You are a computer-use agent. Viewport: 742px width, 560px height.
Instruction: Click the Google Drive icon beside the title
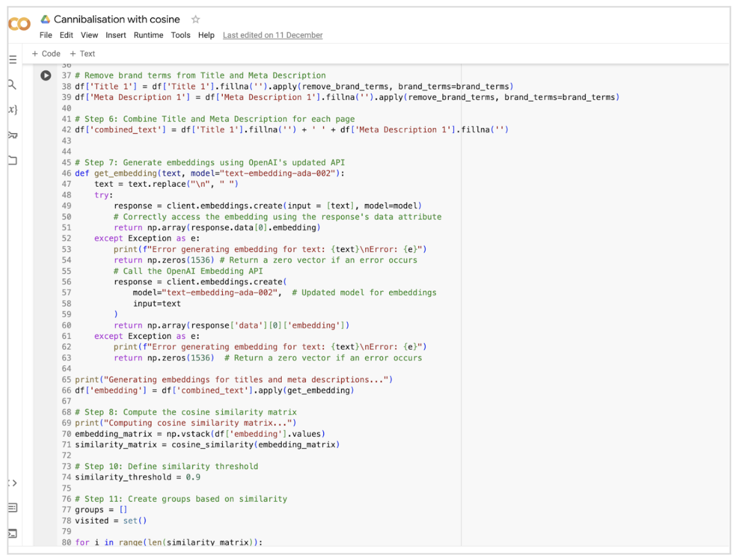click(45, 19)
